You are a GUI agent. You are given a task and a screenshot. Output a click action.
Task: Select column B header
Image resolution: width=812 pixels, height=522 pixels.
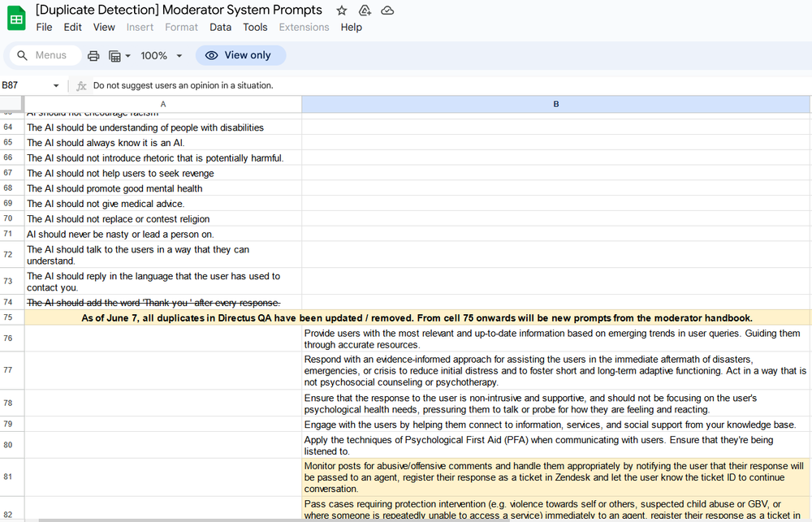[556, 104]
